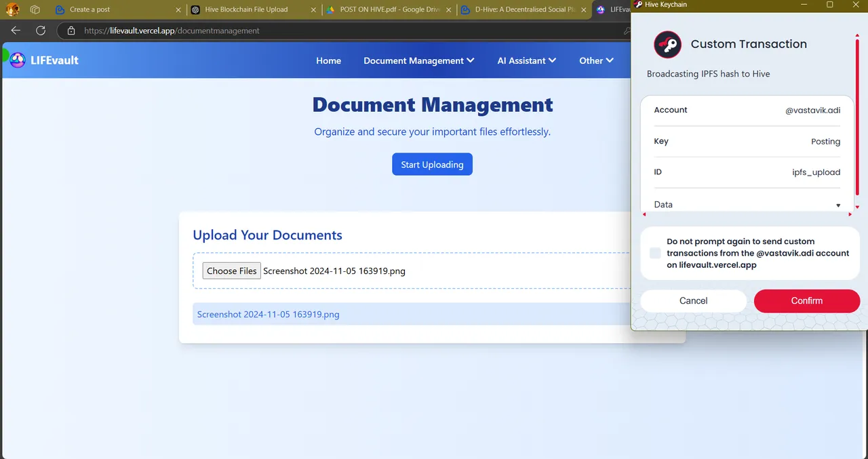Click the scroll-left arrow in Keychain popup
Image resolution: width=868 pixels, height=459 pixels.
[x=644, y=214]
